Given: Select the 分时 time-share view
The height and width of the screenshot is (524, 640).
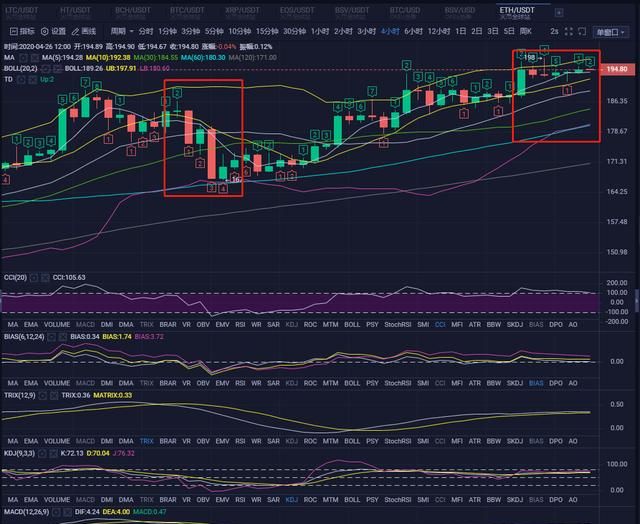Looking at the screenshot, I should click(146, 31).
